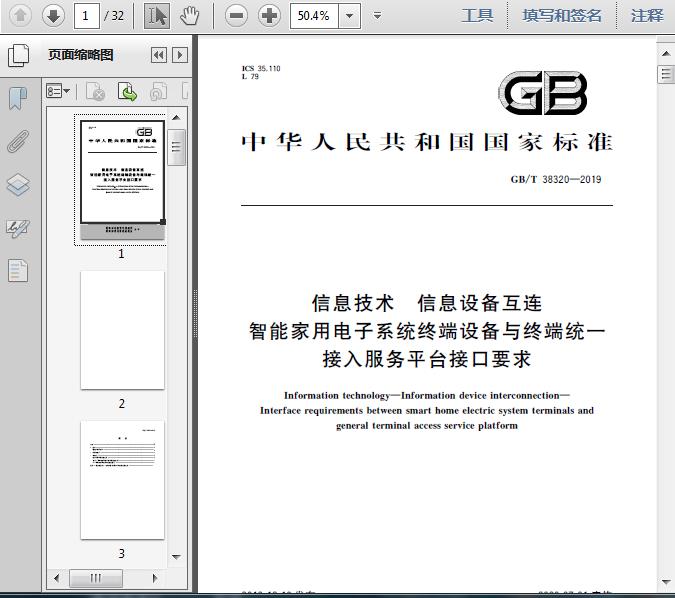Screen dimensions: 675x598
Task: Select the page 3 thumbnail
Action: coord(122,480)
